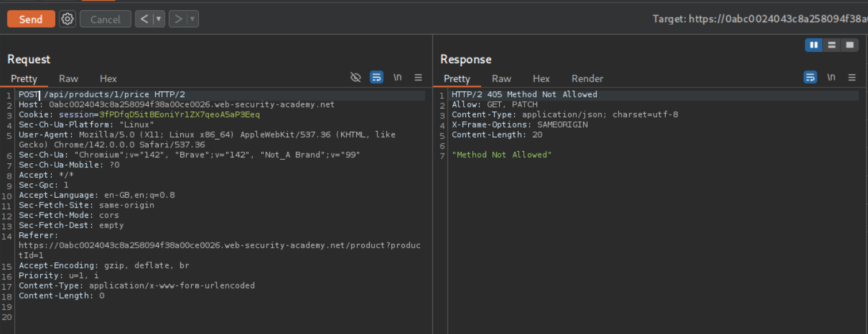Click the Cancel button
This screenshot has width=868, height=334.
pos(105,19)
